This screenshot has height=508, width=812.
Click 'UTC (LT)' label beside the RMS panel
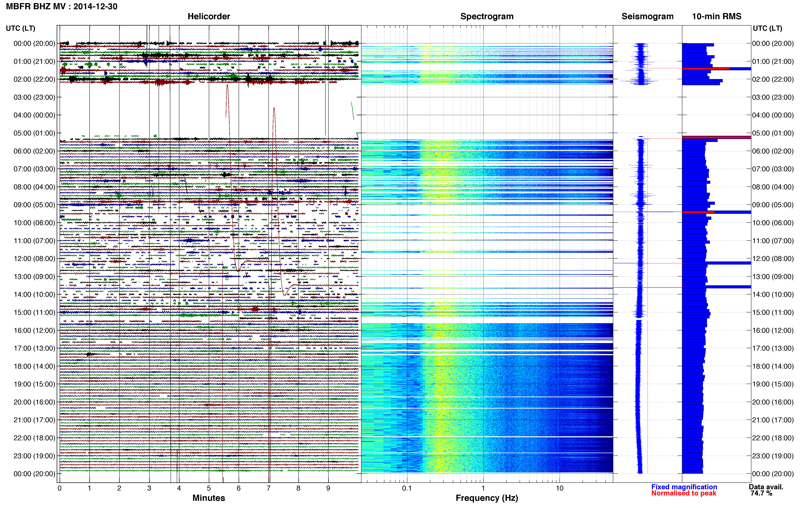coord(767,28)
